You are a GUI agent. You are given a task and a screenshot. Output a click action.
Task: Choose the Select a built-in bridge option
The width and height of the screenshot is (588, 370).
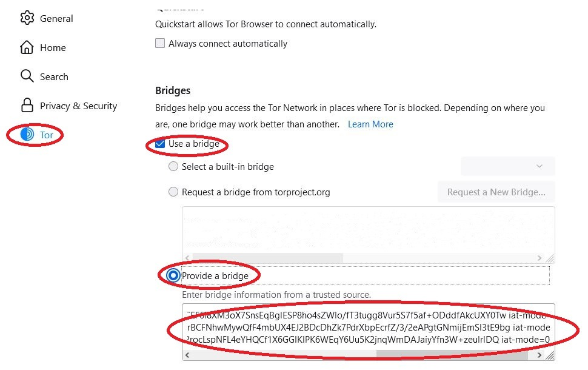tap(173, 166)
